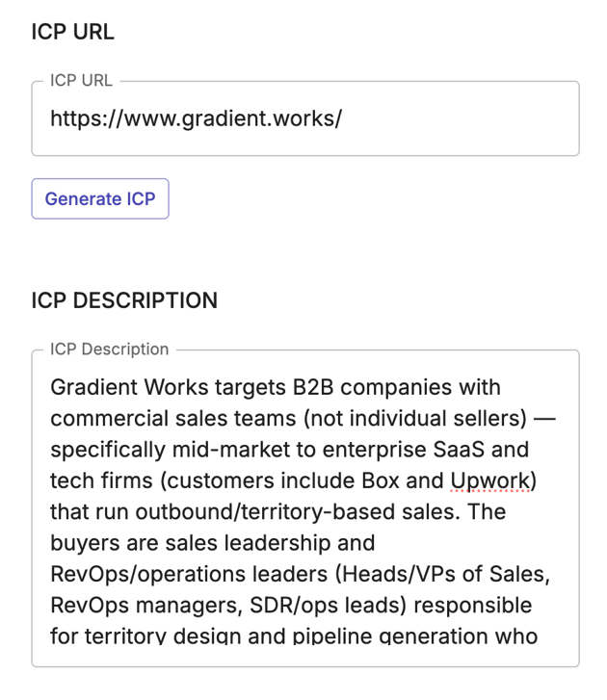
Task: Click the Generate ICP button
Action: click(x=100, y=198)
